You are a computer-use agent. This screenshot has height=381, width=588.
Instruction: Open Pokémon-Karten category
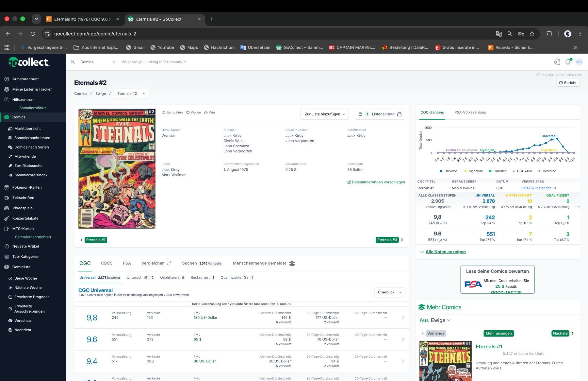coord(27,187)
